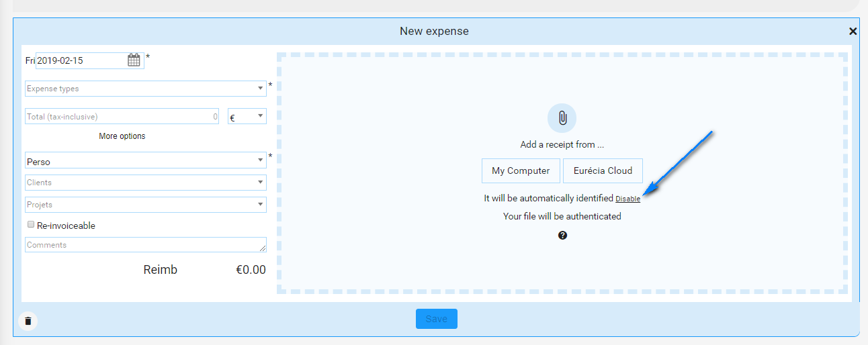Click the More options link
Image resolution: width=868 pixels, height=345 pixels.
tap(122, 136)
